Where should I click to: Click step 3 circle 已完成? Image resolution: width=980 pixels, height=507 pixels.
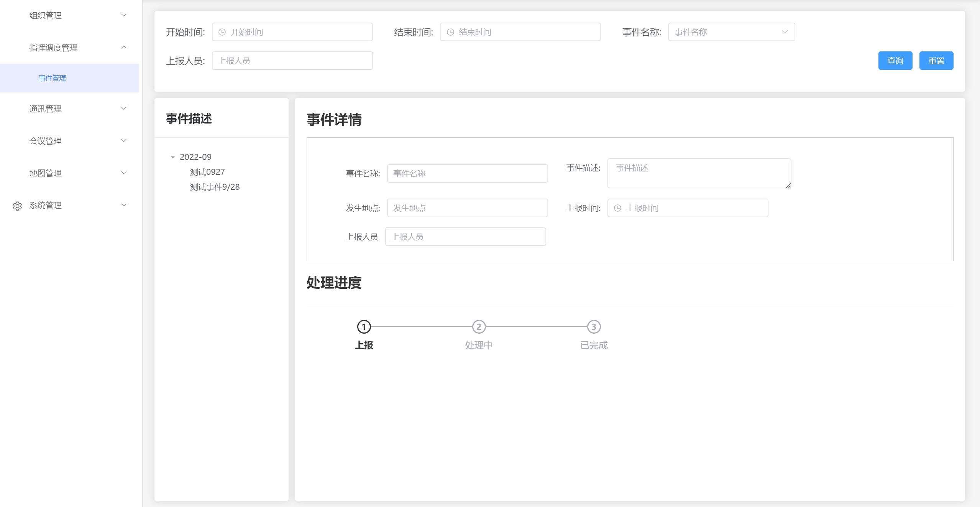(x=594, y=327)
